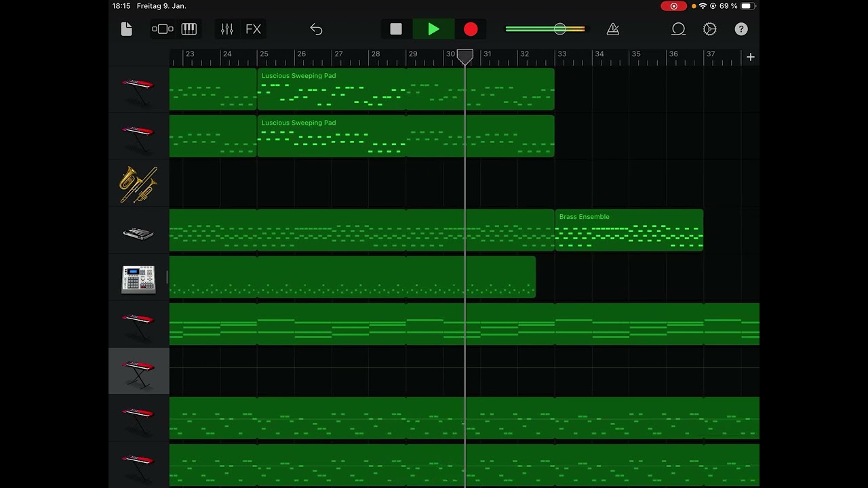The image size is (868, 488).
Task: Select the second-to-last keyboard track header
Action: (138, 418)
